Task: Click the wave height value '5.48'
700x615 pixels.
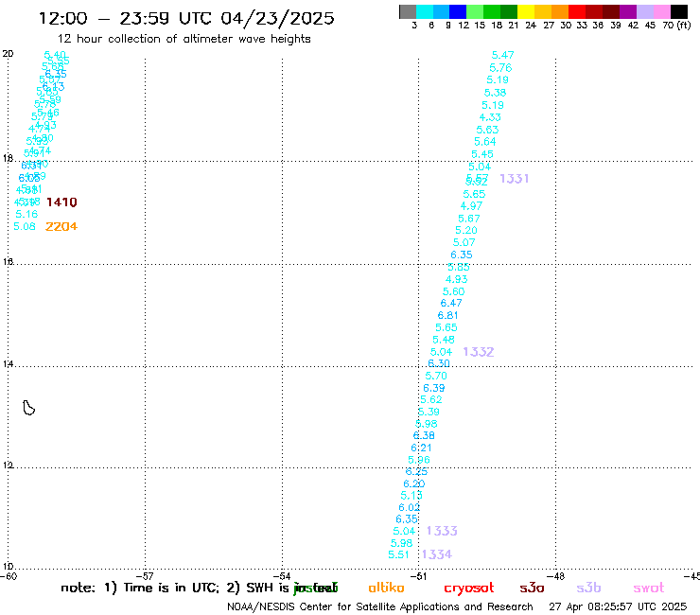Action: [444, 340]
